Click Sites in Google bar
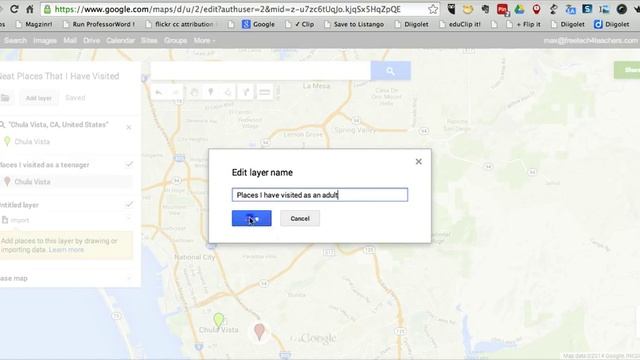The width and height of the screenshot is (640, 360). coord(149,40)
